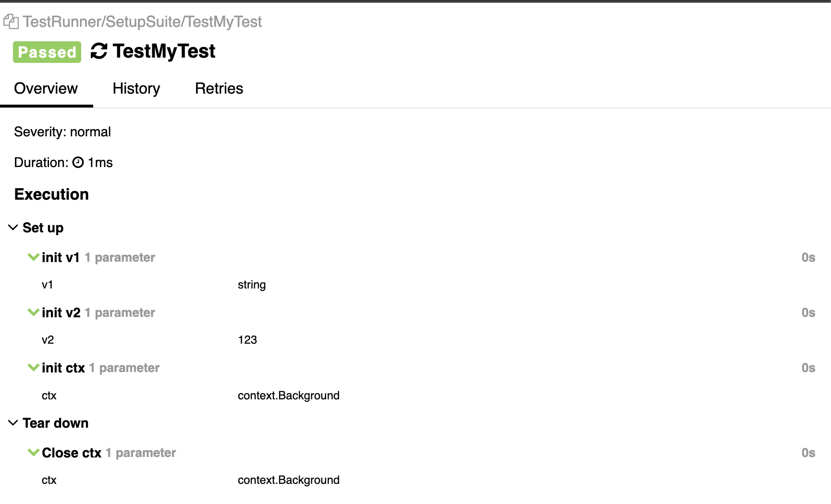Copy the test path using clipboard icon
Image resolution: width=831 pixels, height=504 pixels.
[x=11, y=22]
